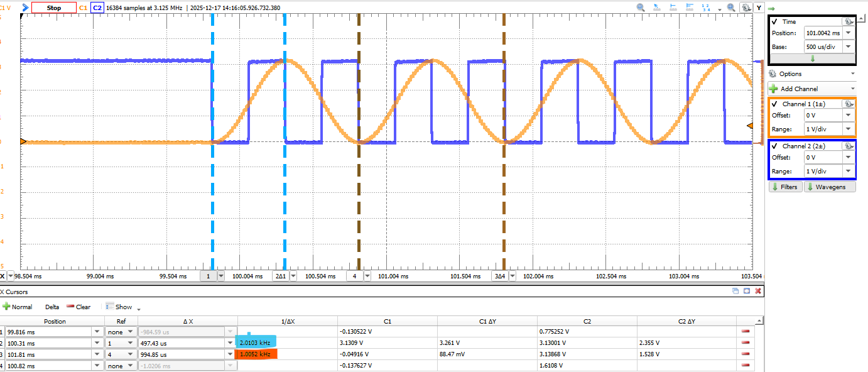The width and height of the screenshot is (868, 372).
Task: Click the blue arrow left of Stop
Action: tap(25, 8)
